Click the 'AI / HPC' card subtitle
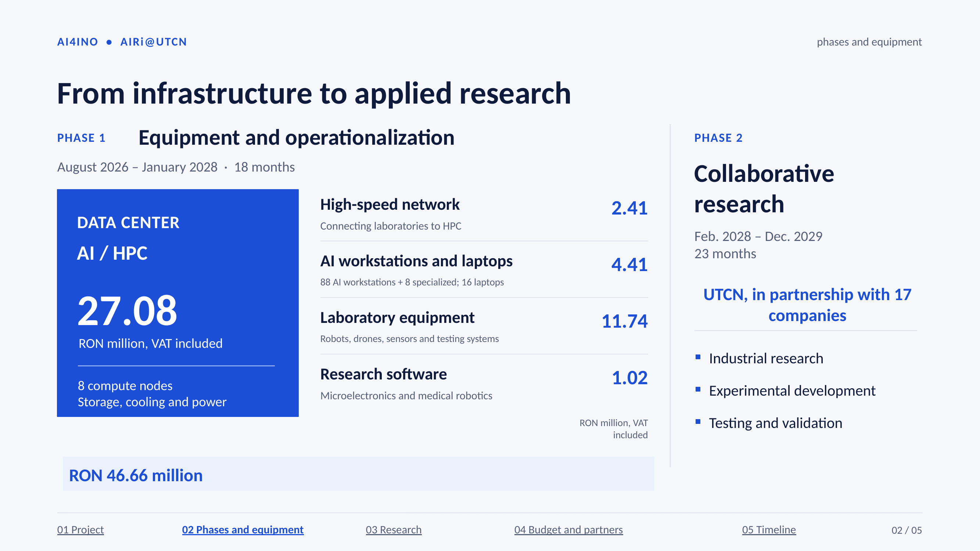Screen dimensions: 980x551 pos(112,253)
